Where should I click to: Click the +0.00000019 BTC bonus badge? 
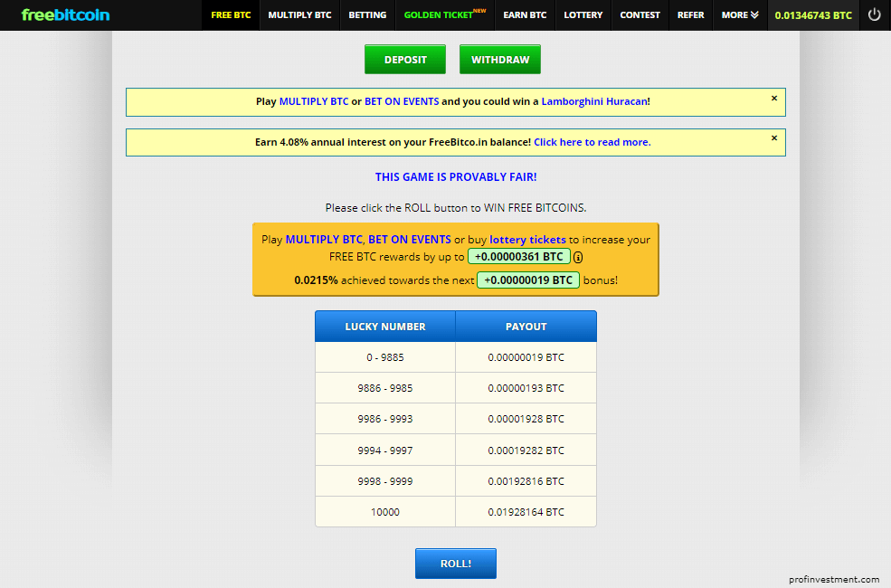[x=528, y=280]
